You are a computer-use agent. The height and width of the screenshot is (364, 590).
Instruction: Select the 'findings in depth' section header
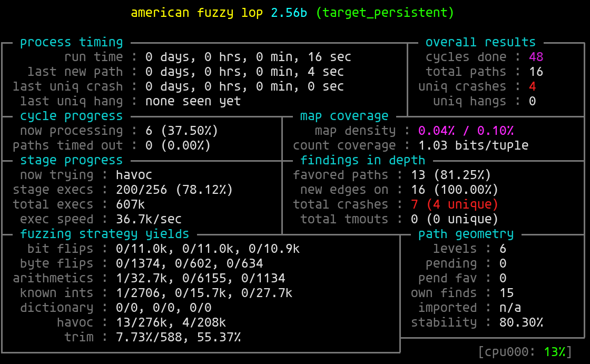pyautogui.click(x=363, y=160)
